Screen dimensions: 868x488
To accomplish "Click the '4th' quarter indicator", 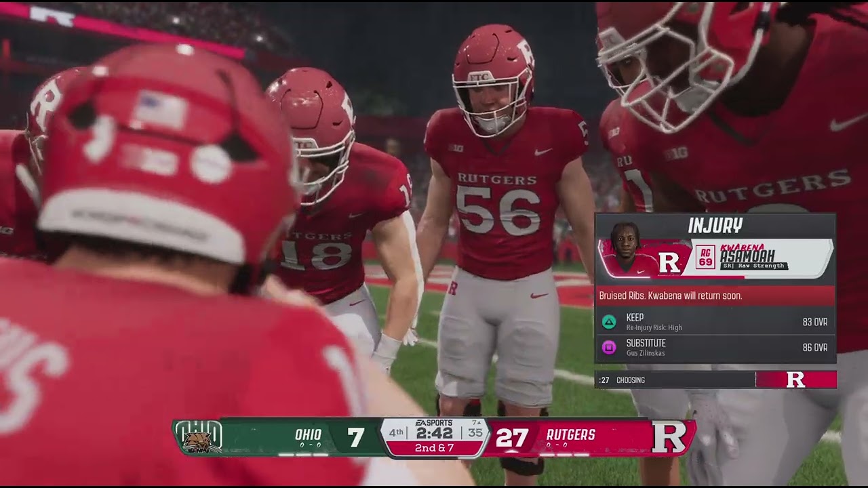I will 396,432.
